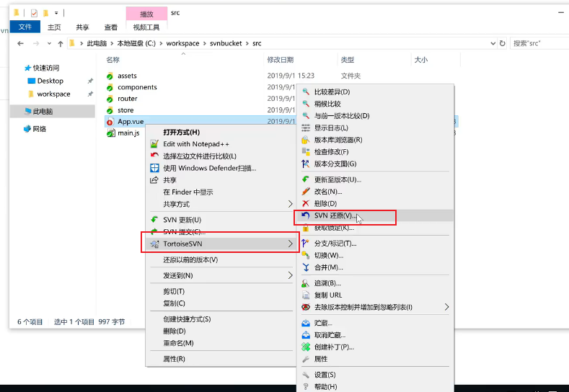This screenshot has height=392, width=569.
Task: Click the patch icon beside 创建补丁(P)
Action: click(306, 347)
